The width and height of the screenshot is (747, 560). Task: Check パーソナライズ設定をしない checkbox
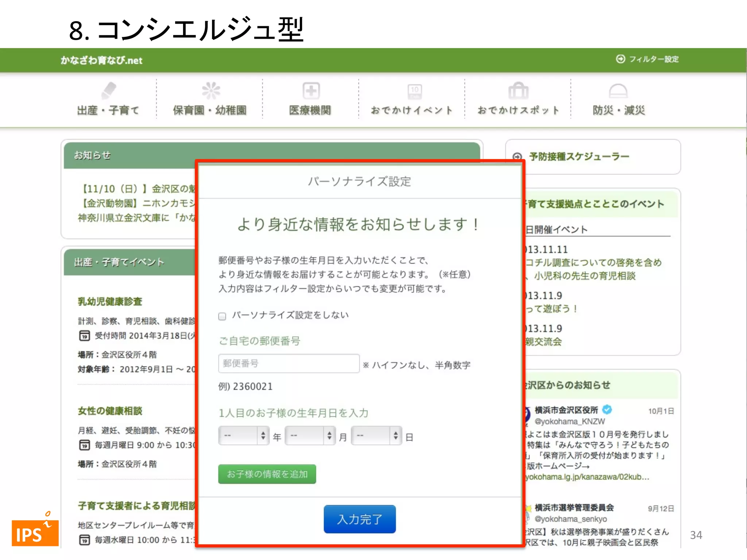click(222, 316)
